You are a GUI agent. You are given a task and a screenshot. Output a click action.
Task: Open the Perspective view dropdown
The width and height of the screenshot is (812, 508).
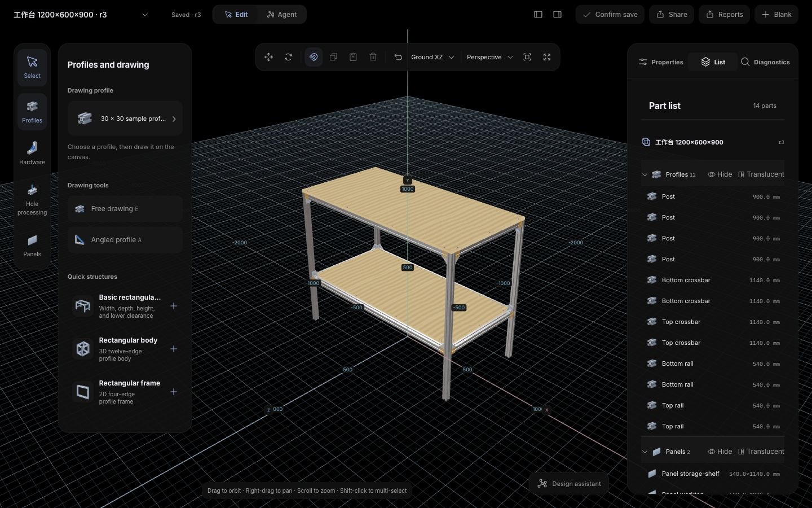(489, 57)
